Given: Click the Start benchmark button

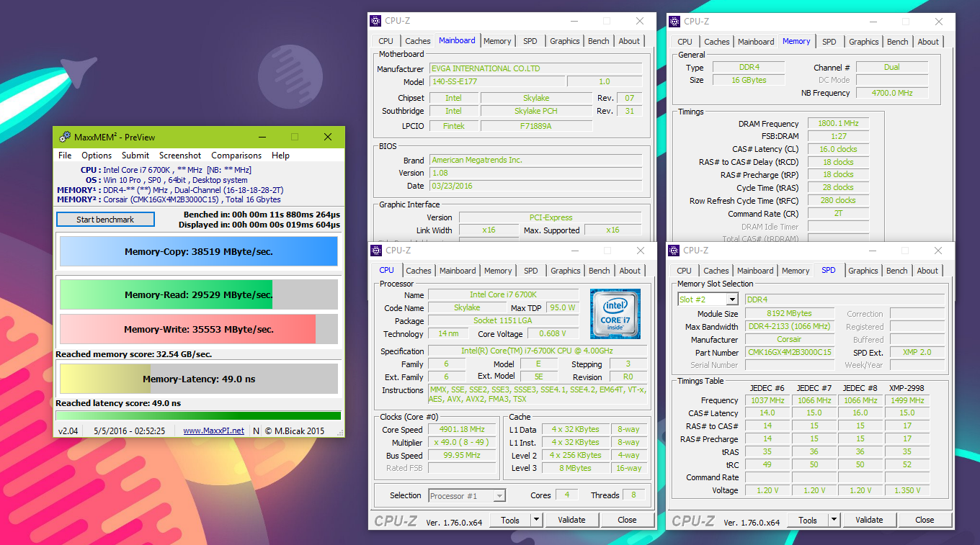Looking at the screenshot, I should point(105,220).
